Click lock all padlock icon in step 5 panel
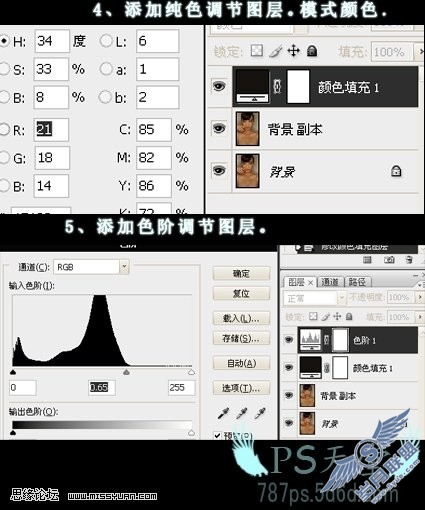425x510 pixels. coord(349,316)
